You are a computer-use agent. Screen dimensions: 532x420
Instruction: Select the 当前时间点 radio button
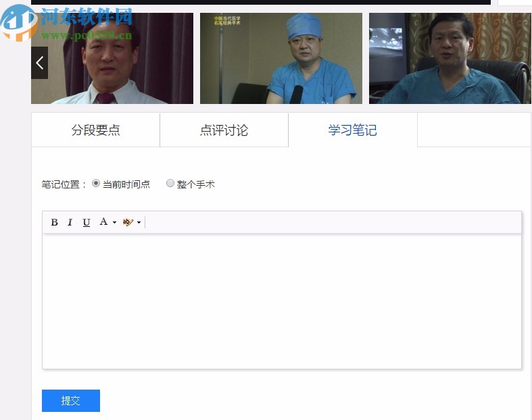[96, 184]
